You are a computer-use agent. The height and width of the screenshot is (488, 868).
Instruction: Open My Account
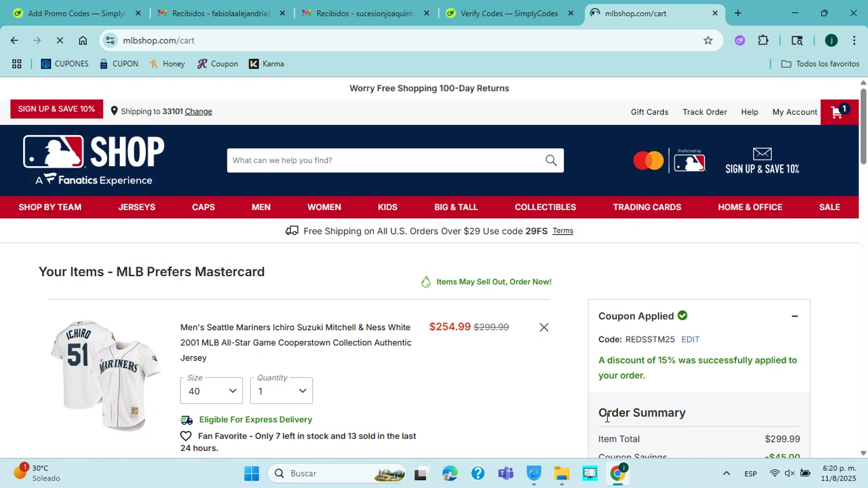pyautogui.click(x=795, y=112)
